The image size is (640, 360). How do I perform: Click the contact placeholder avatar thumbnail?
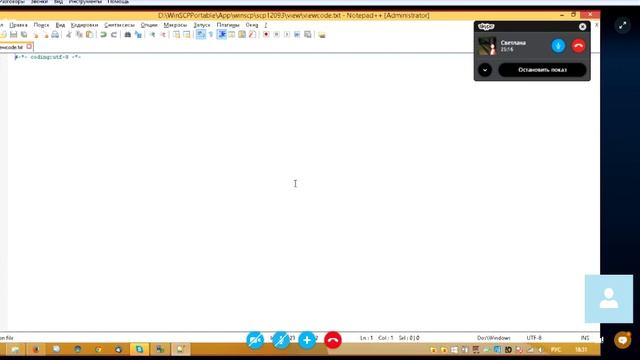coord(609,299)
